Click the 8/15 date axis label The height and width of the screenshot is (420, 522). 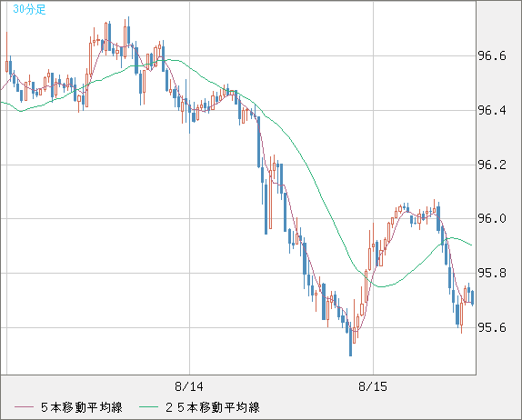tap(373, 386)
